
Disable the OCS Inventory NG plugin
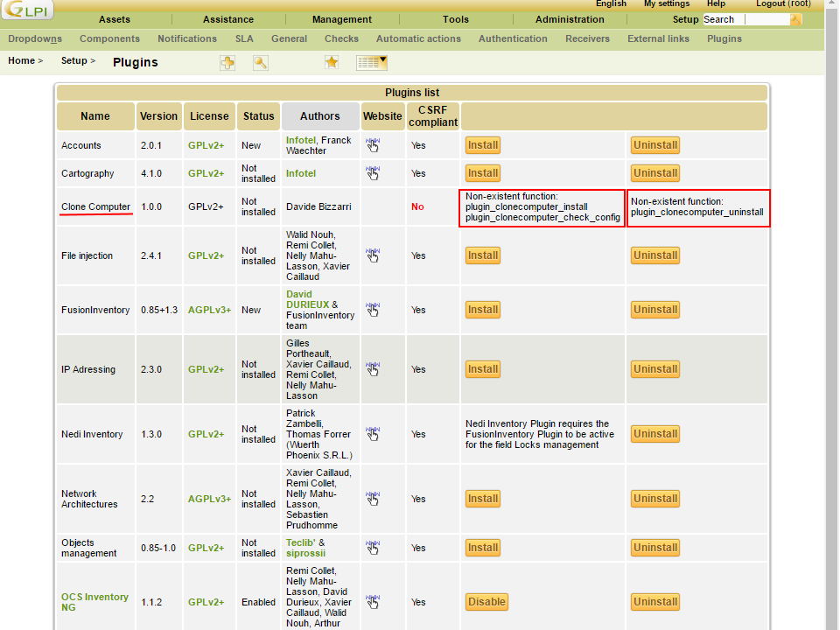click(486, 602)
